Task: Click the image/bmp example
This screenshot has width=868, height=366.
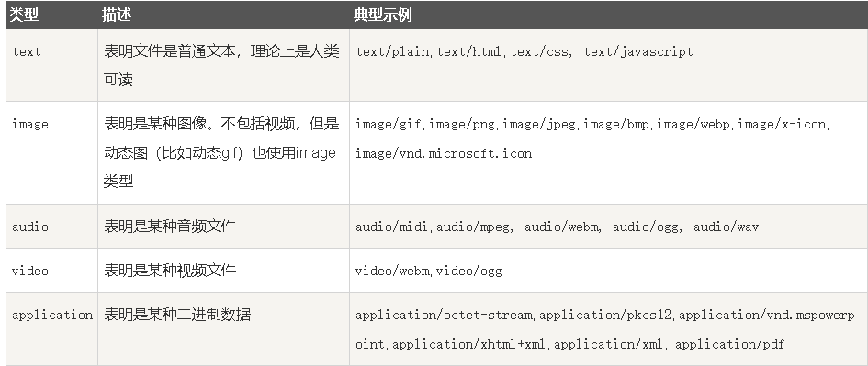Action: tap(616, 125)
